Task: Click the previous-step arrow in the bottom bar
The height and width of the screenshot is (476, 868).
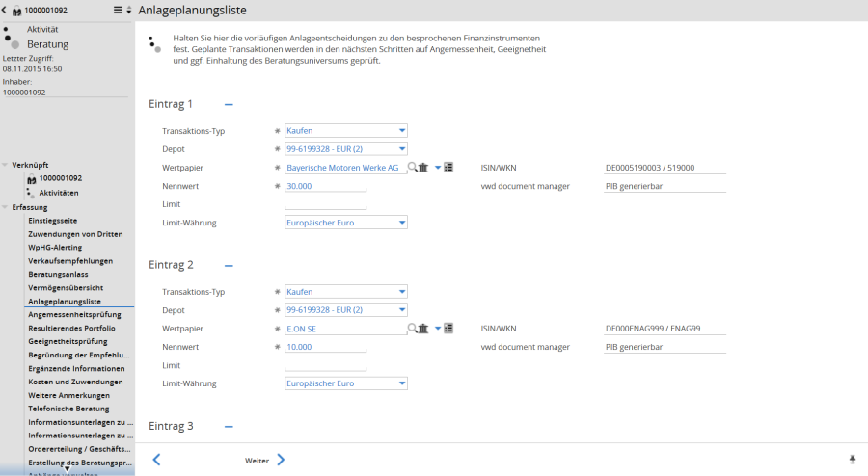Action: click(156, 460)
